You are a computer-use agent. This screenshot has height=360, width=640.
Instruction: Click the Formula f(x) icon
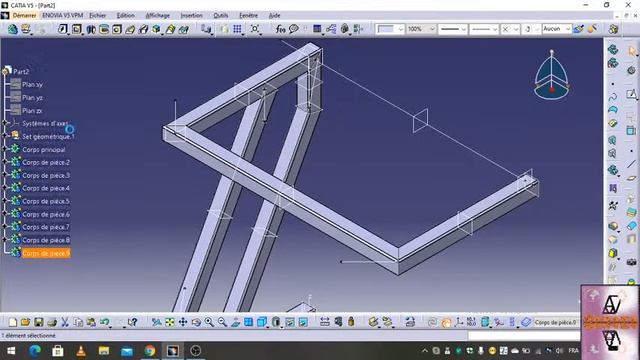[x=280, y=29]
